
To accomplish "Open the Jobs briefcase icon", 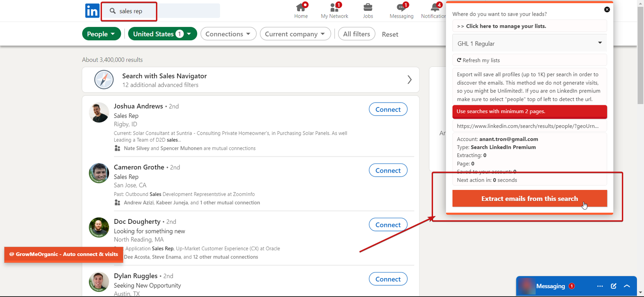I will pos(368,7).
